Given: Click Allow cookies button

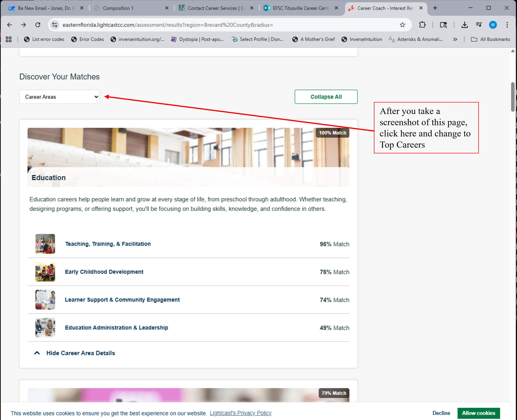Looking at the screenshot, I should click(x=478, y=413).
